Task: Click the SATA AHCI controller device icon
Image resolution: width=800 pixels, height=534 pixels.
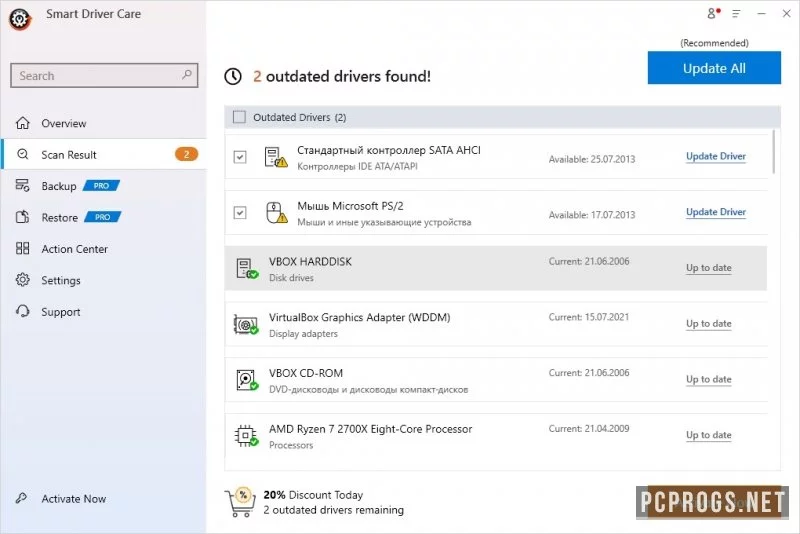Action: 276,157
